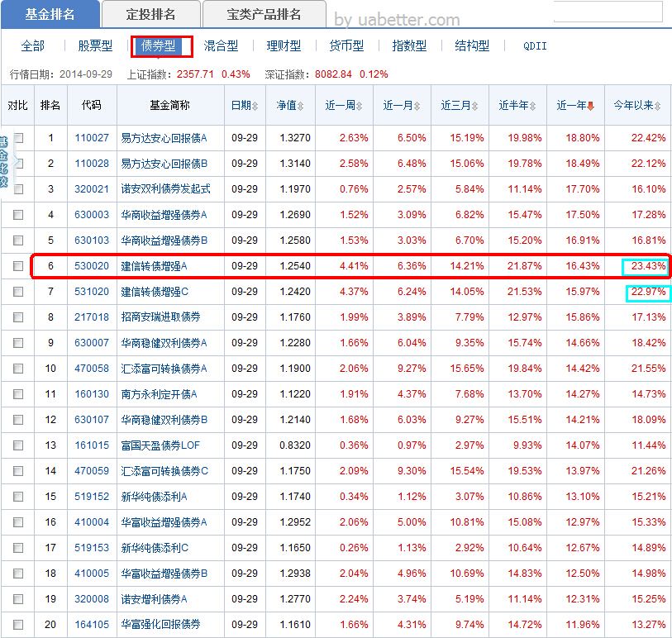This screenshot has height=638, width=672.
Task: Check the box for 招商安瑞进取债券
Action: (18, 317)
